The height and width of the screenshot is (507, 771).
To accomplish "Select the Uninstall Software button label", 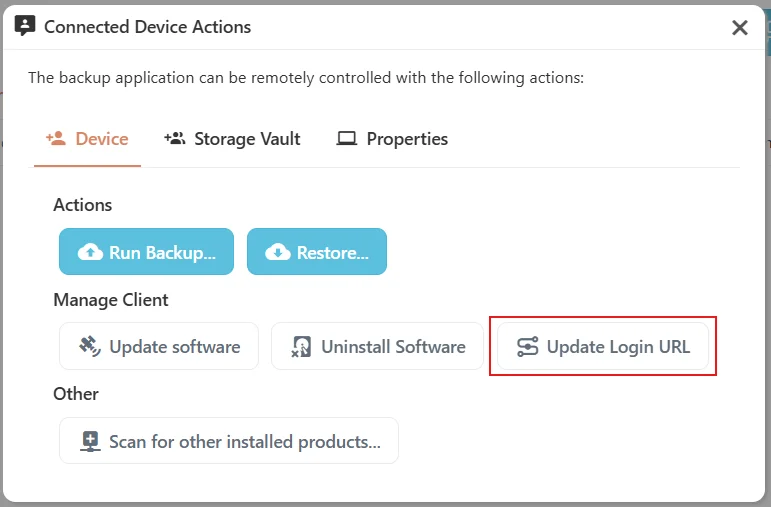I will tap(393, 347).
